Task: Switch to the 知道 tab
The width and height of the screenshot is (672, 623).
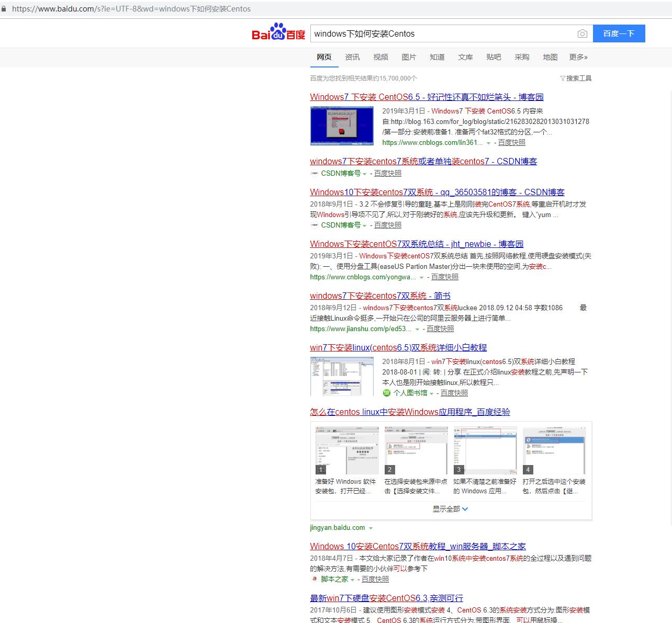Action: point(437,57)
